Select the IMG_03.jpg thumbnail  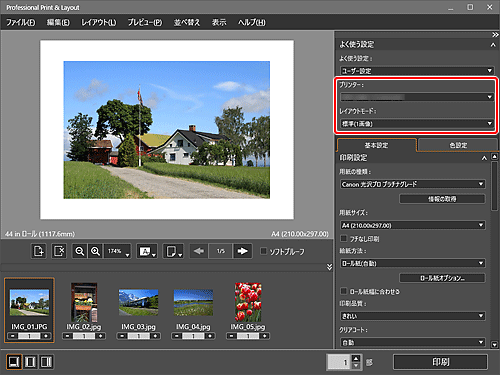[x=139, y=303]
